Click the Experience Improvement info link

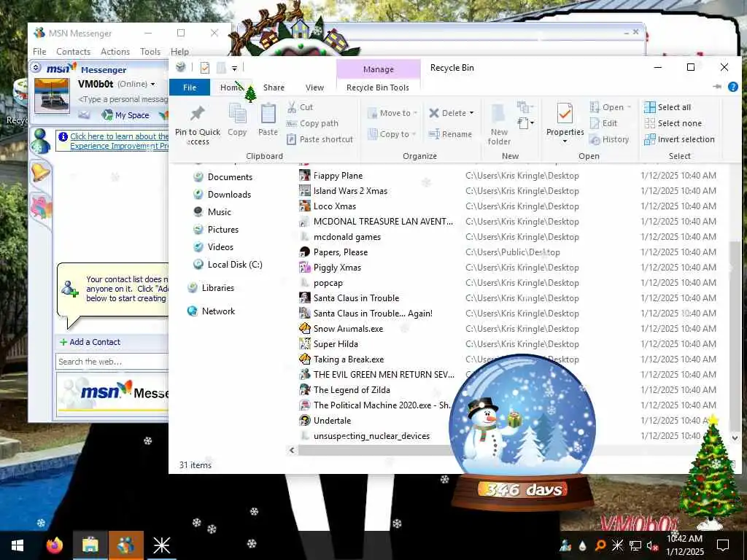[119, 141]
